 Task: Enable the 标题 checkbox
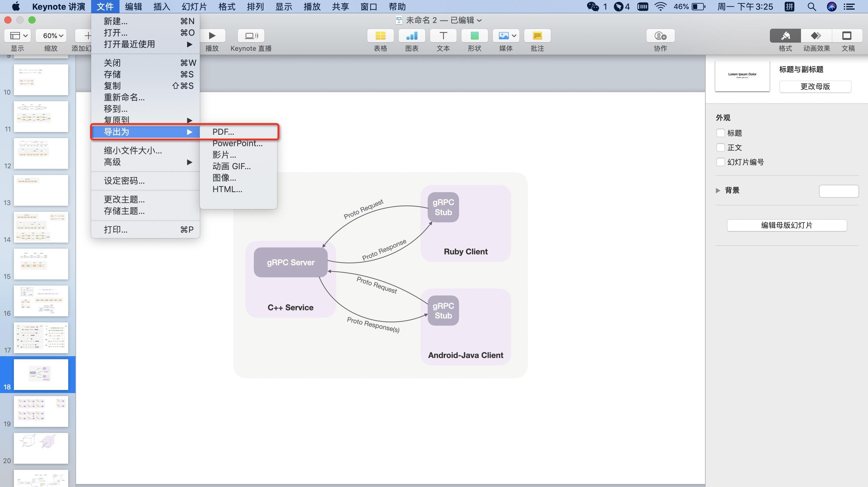click(720, 133)
